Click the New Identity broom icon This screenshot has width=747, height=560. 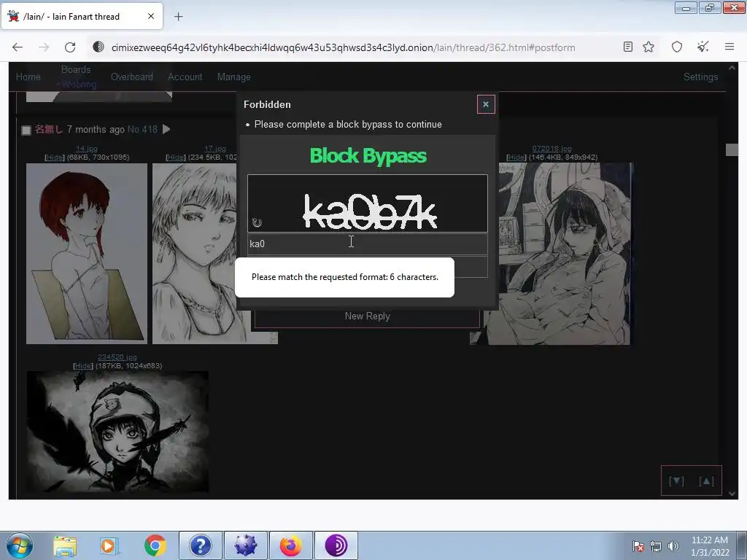(703, 47)
